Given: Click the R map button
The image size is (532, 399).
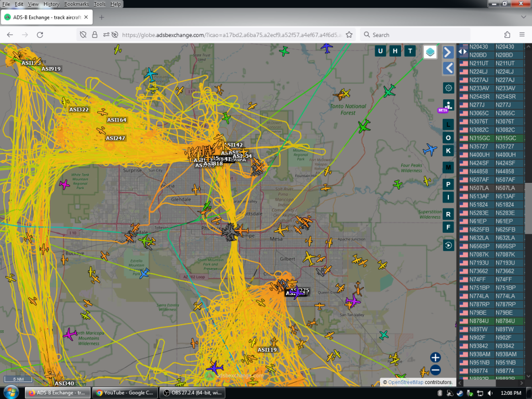Looking at the screenshot, I should click(x=448, y=215).
